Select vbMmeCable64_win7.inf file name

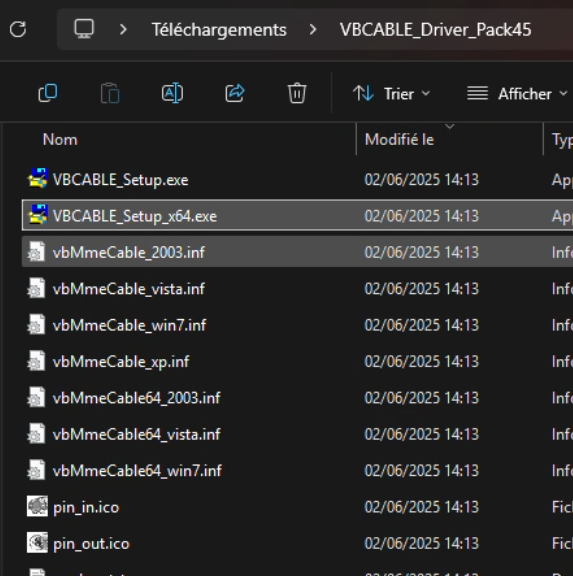click(x=137, y=471)
